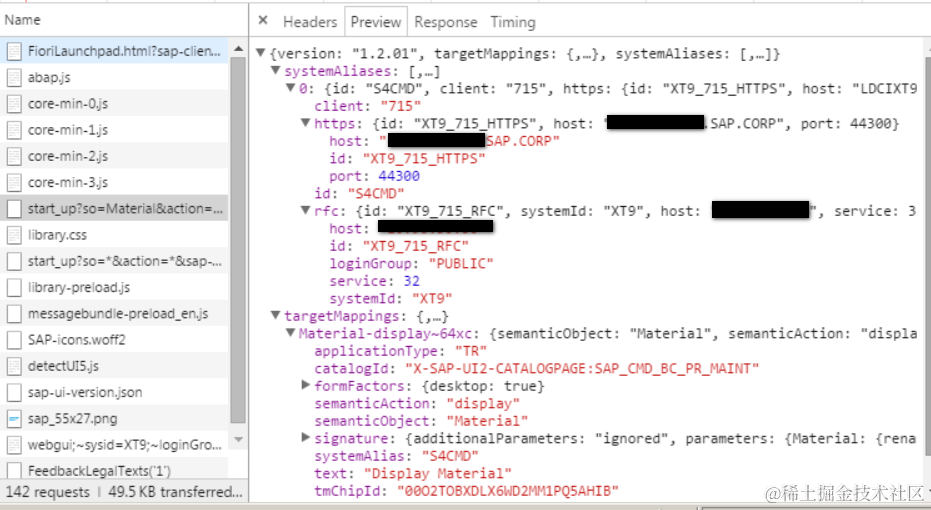Viewport: 931px width, 510px height.
Task: Select core-min-1.js in request list
Action: click(114, 129)
